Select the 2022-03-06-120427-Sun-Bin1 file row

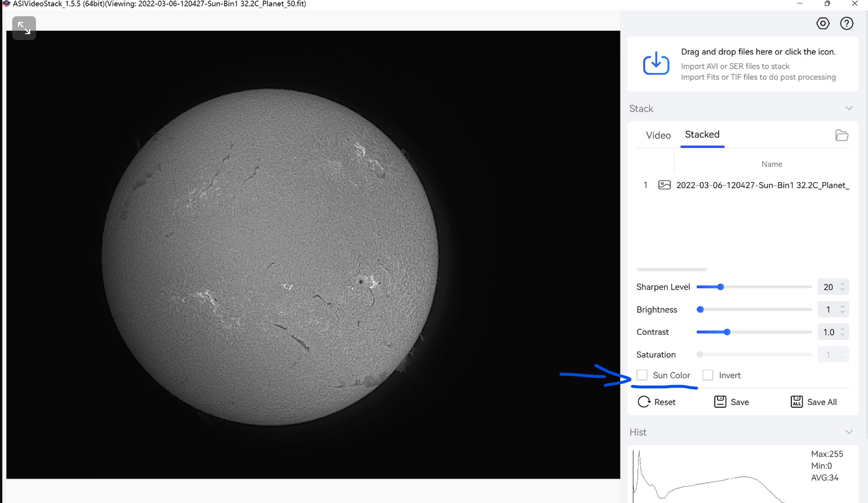(743, 185)
